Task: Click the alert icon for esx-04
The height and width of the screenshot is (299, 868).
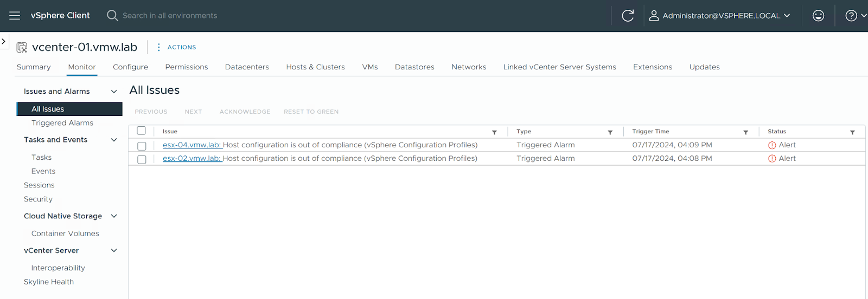Action: click(772, 145)
